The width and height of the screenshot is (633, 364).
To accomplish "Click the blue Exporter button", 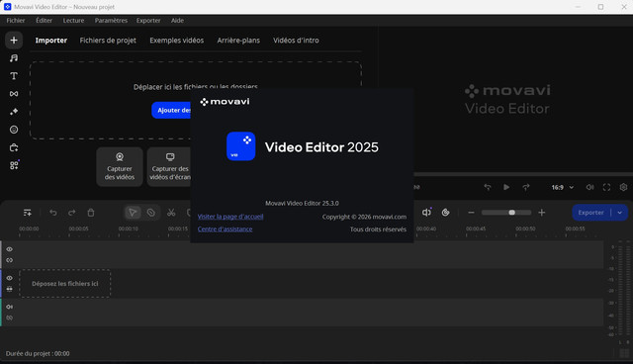I will pos(591,213).
